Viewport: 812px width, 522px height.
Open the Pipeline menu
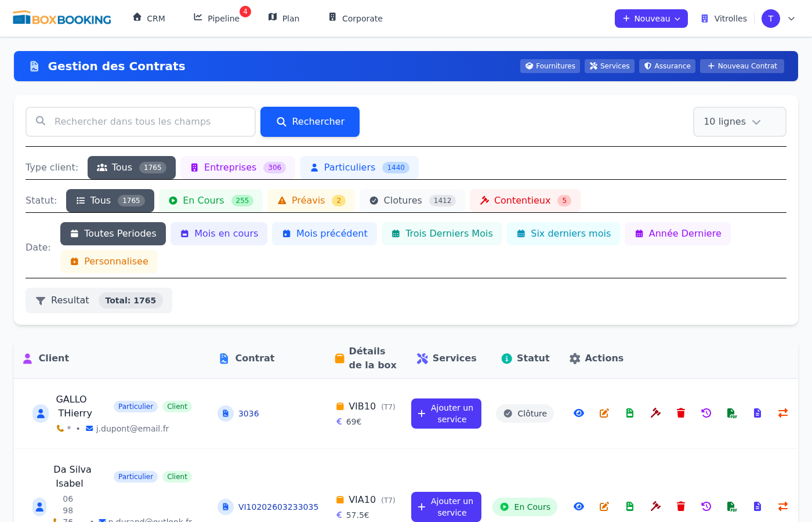click(217, 19)
